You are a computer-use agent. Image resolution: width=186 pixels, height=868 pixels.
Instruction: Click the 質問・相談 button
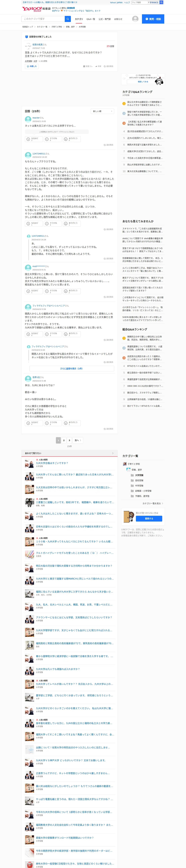(153, 19)
